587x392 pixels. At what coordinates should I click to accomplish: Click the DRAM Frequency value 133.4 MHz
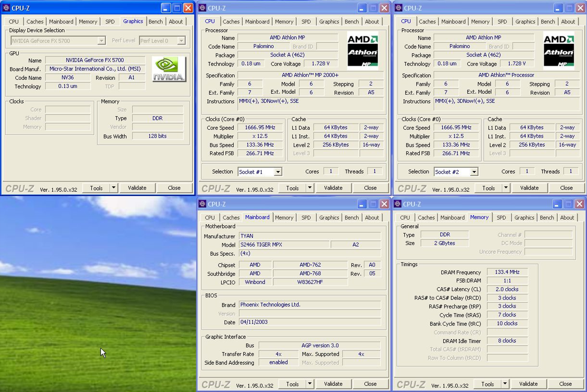[507, 272]
